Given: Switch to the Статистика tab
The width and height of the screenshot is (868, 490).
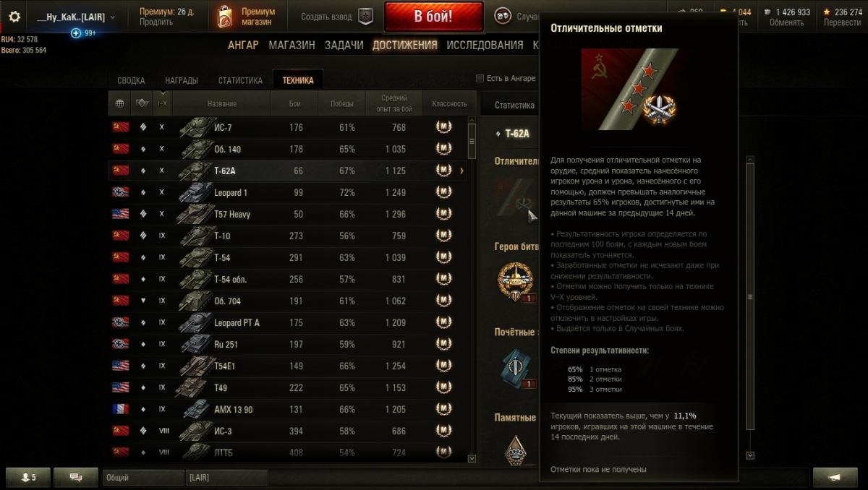Looking at the screenshot, I should point(240,80).
